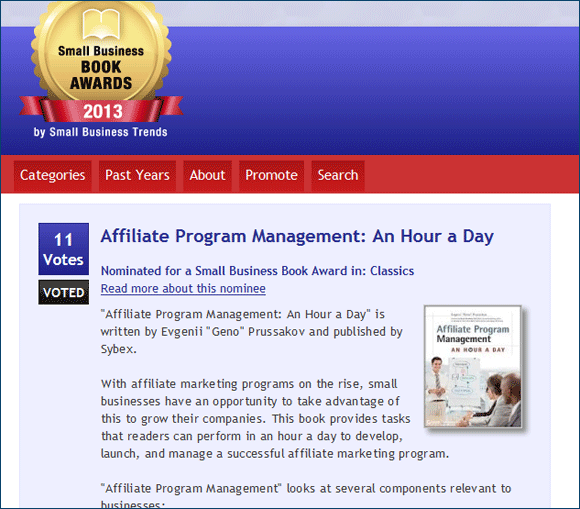Screen dimensions: 580x509
Task: Click the Nominated for Small Business Book Award line
Action: point(257,271)
